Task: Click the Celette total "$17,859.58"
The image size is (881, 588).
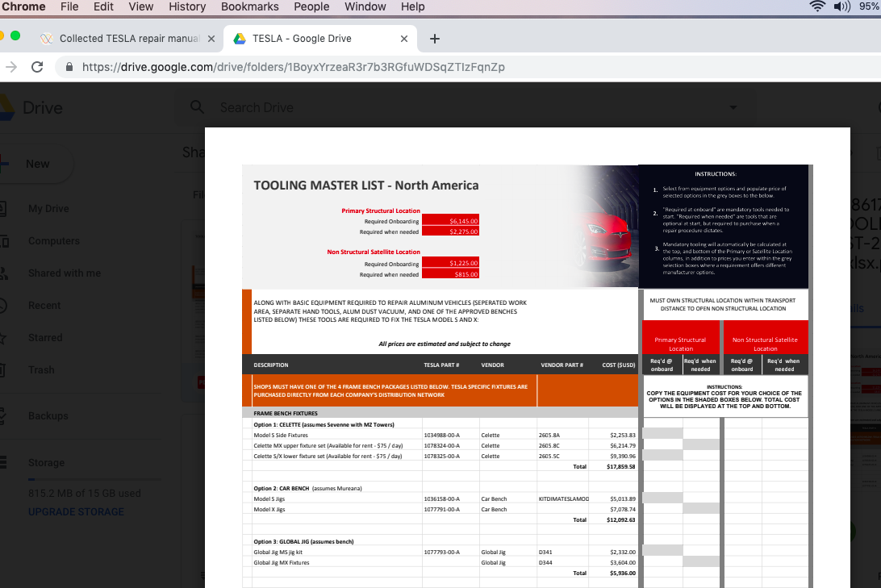Action: [x=621, y=467]
